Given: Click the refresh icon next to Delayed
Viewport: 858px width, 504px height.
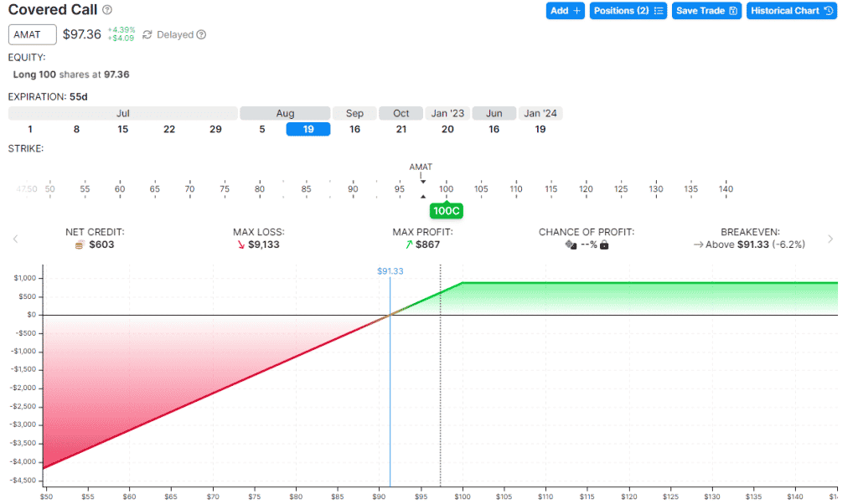Looking at the screenshot, I should pos(147,35).
